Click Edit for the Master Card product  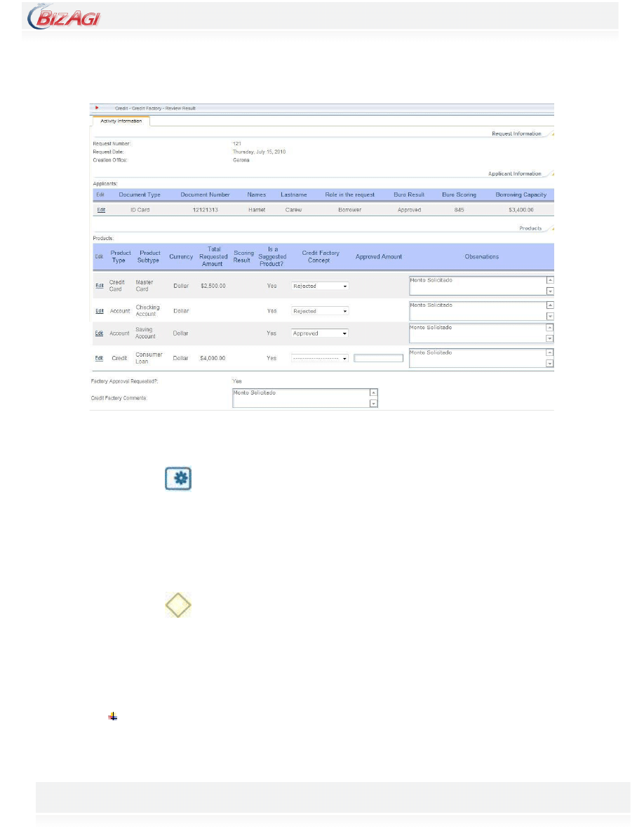coord(100,286)
